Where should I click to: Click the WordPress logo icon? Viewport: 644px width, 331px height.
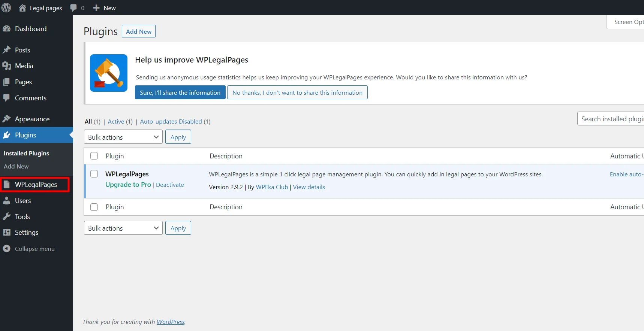(6, 7)
